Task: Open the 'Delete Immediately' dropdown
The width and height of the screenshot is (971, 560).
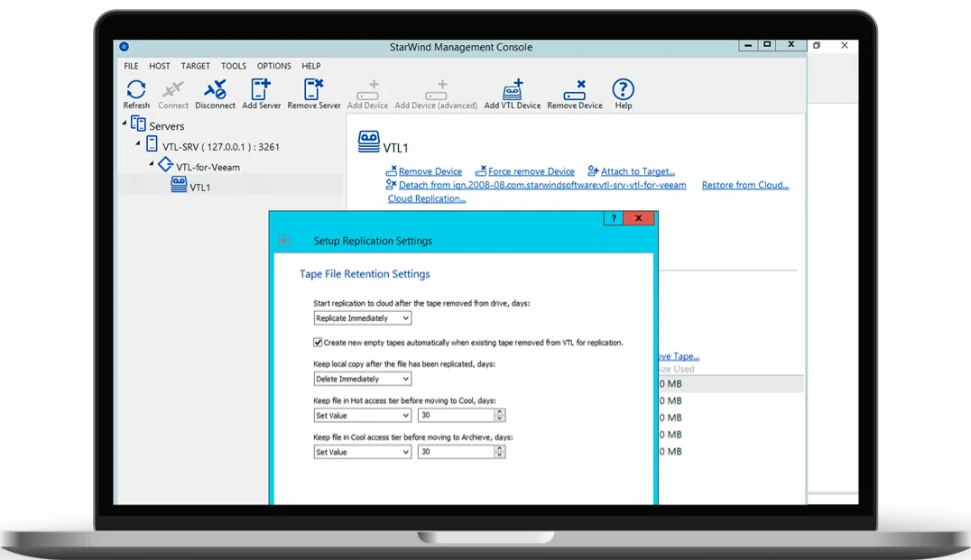Action: (x=362, y=379)
